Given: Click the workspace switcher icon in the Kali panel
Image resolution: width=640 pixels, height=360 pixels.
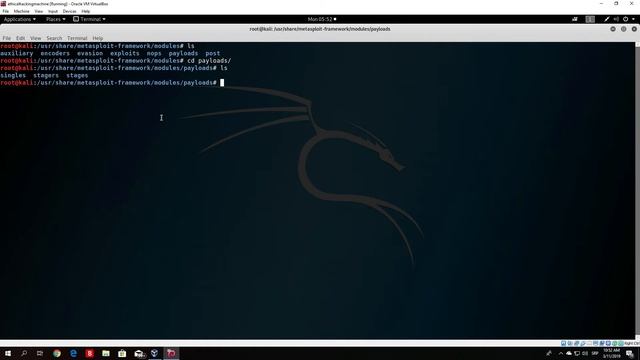Looking at the screenshot, I should point(590,19).
